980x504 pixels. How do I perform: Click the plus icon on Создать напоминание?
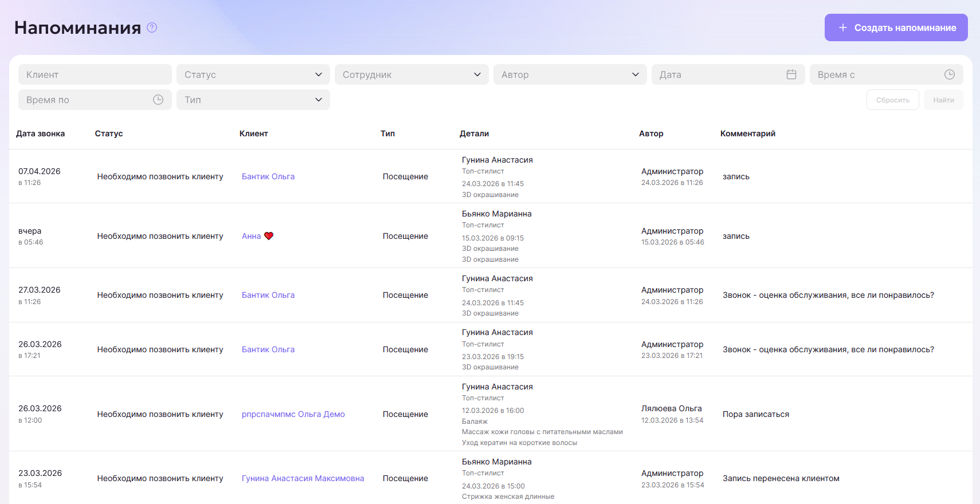pos(842,27)
